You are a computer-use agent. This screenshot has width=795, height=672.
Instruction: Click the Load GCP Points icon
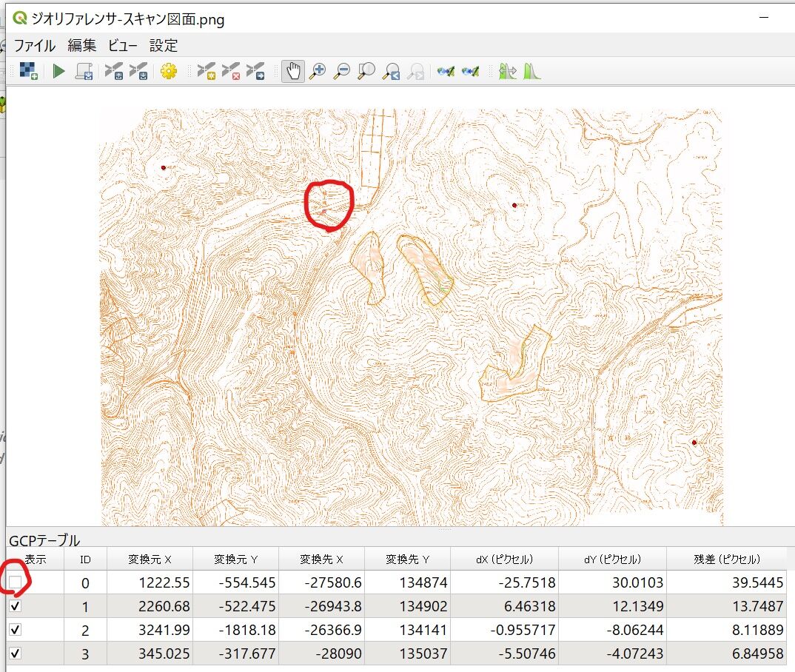(x=114, y=71)
